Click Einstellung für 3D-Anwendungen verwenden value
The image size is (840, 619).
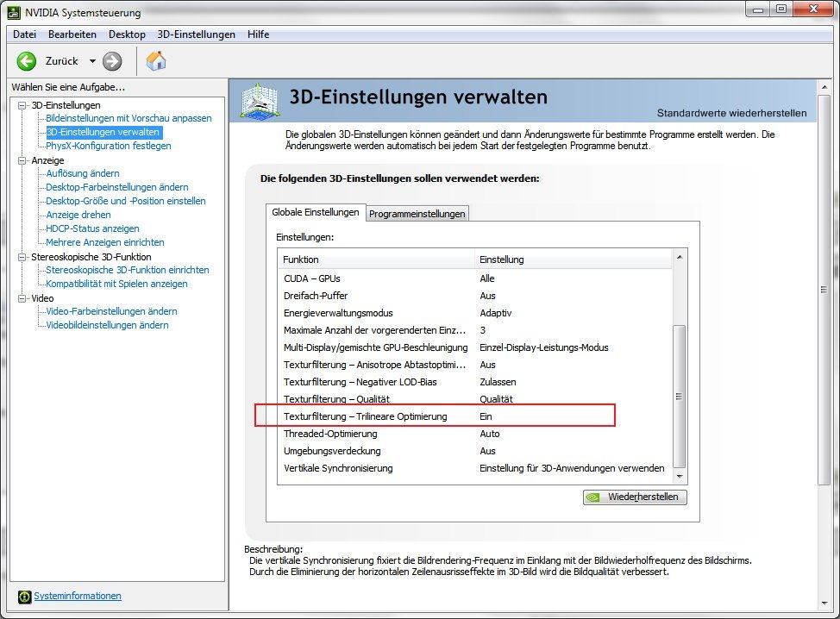click(x=572, y=468)
